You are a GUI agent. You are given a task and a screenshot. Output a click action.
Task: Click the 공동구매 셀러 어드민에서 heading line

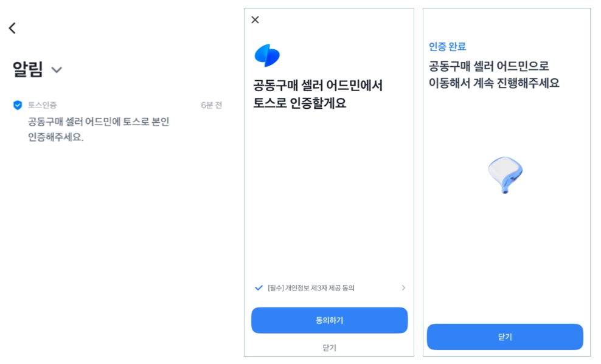[318, 86]
